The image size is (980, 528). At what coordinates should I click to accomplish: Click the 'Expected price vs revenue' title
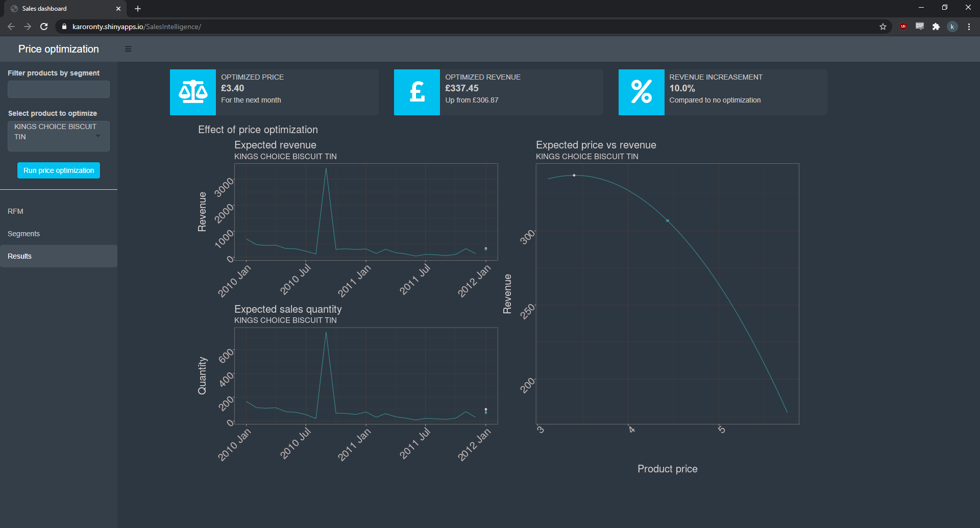(x=596, y=145)
